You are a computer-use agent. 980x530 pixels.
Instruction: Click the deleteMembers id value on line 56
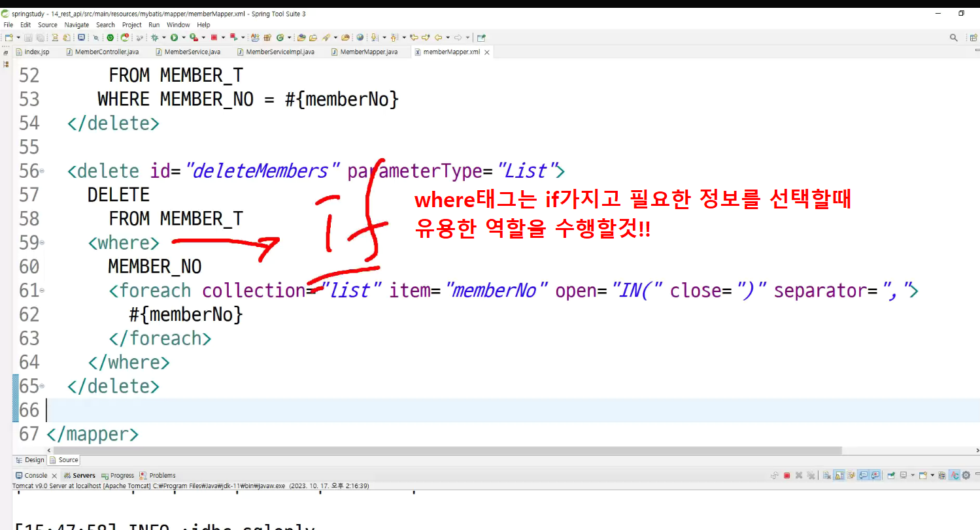click(x=263, y=171)
